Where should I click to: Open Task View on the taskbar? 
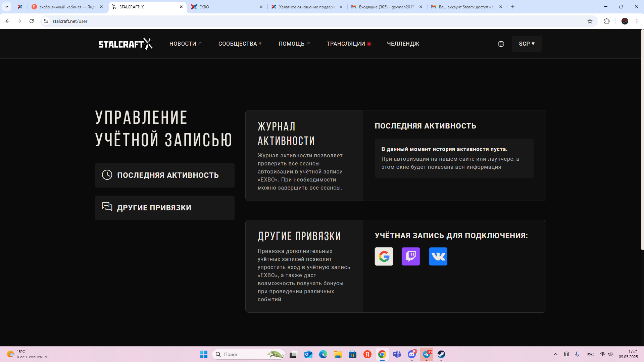coord(293,354)
